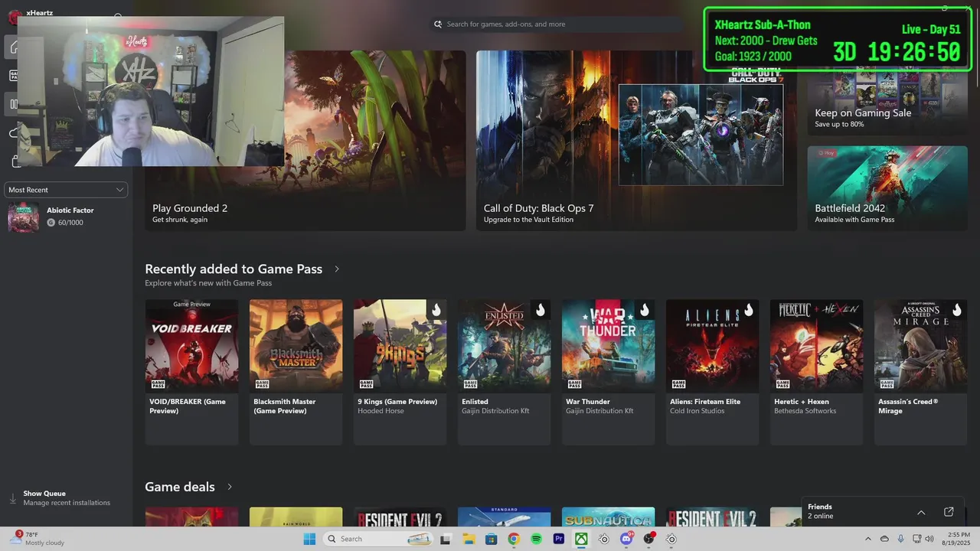This screenshot has height=551, width=980.
Task: Expand Recently added to Game Pass chevron
Action: pos(337,269)
